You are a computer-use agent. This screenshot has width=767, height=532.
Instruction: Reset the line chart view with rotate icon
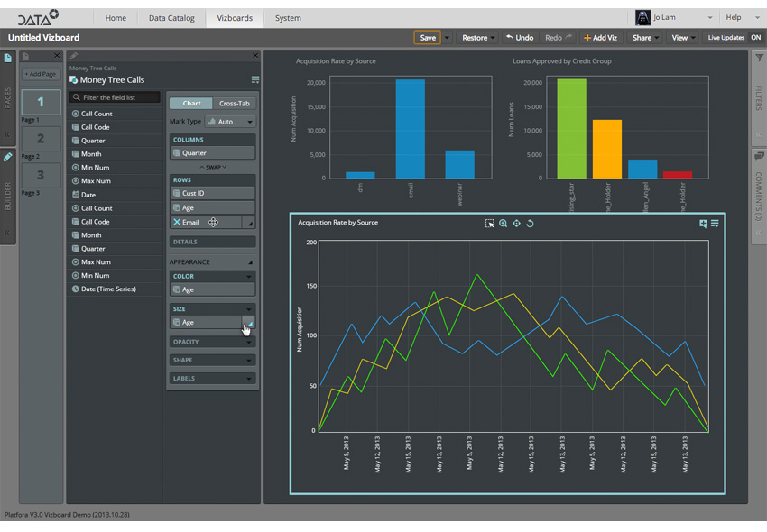530,223
